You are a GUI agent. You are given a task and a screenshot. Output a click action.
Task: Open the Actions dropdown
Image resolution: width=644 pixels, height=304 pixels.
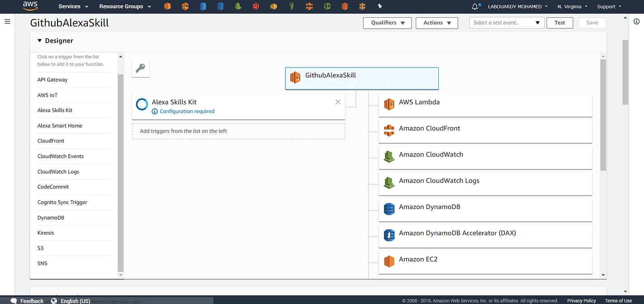pyautogui.click(x=437, y=23)
